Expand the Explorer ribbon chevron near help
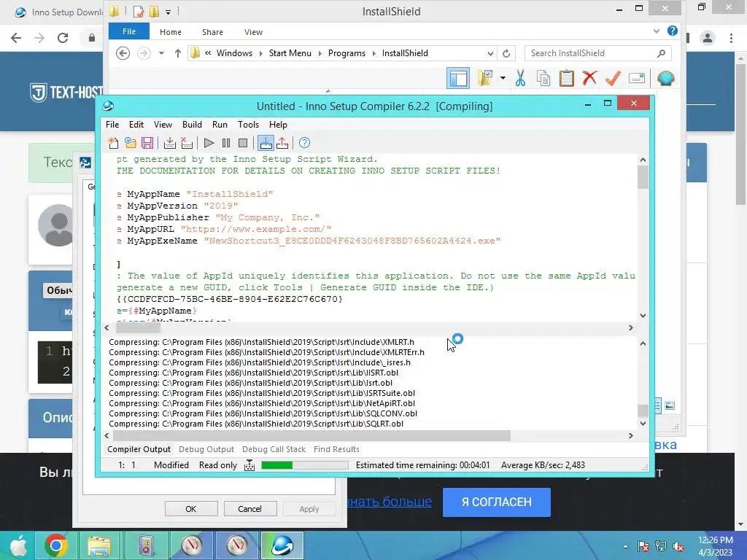 click(x=657, y=31)
